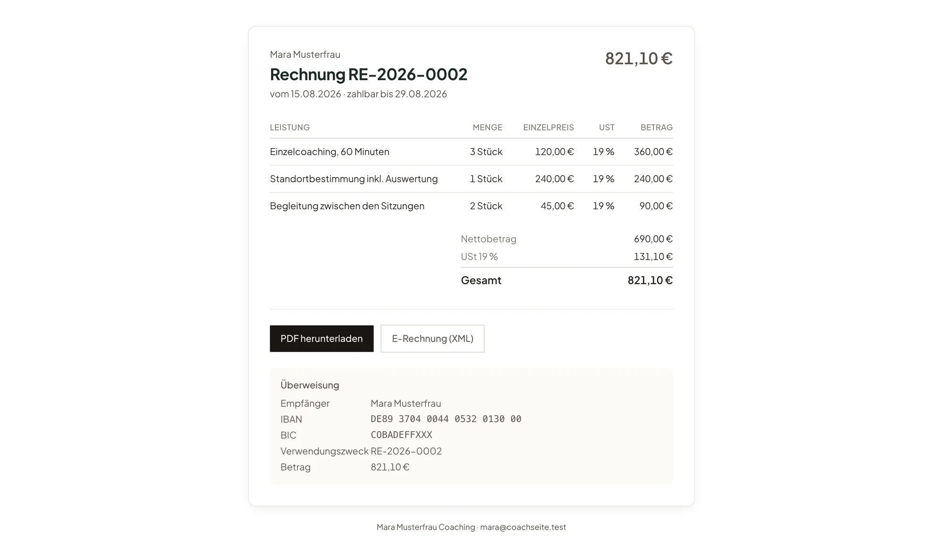Select the Einzelcoaching, 60 Minuten row

coord(471,152)
